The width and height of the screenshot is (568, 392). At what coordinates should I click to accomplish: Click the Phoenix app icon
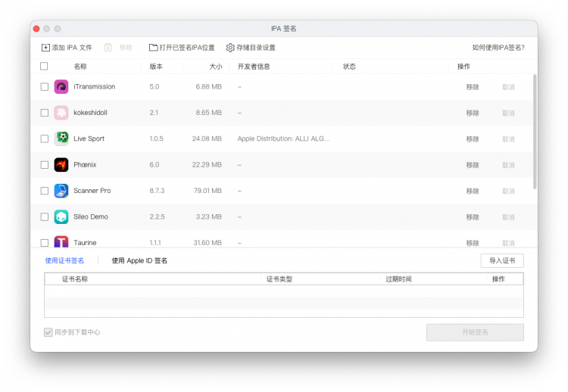[x=61, y=165]
